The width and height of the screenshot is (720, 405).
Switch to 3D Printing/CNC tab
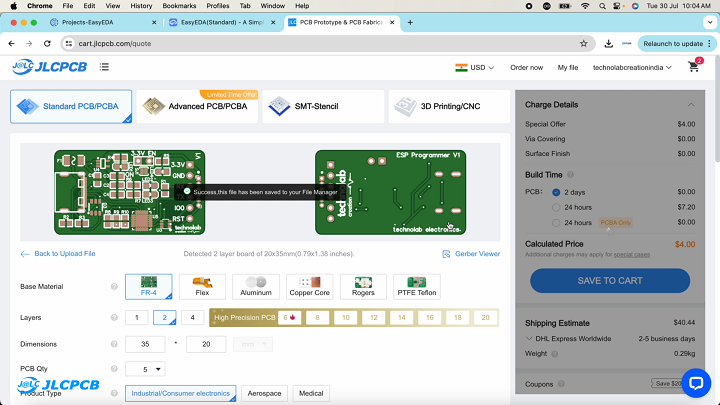coord(449,107)
